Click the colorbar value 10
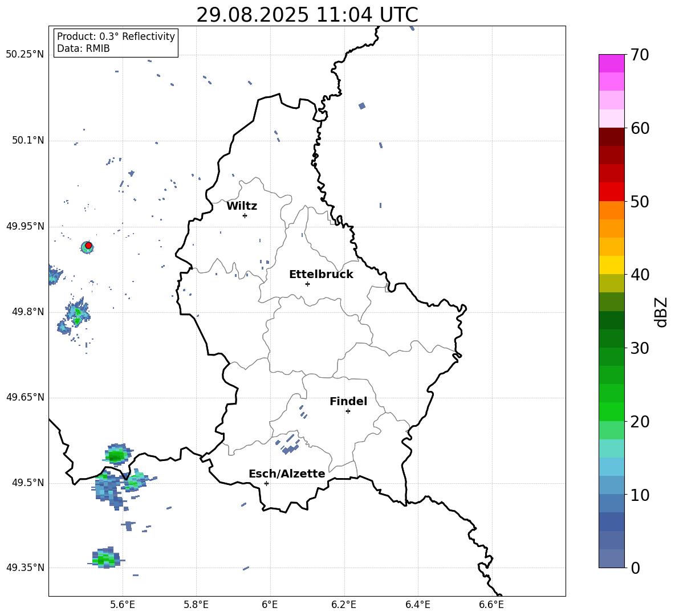This screenshot has height=616, width=675. click(640, 495)
